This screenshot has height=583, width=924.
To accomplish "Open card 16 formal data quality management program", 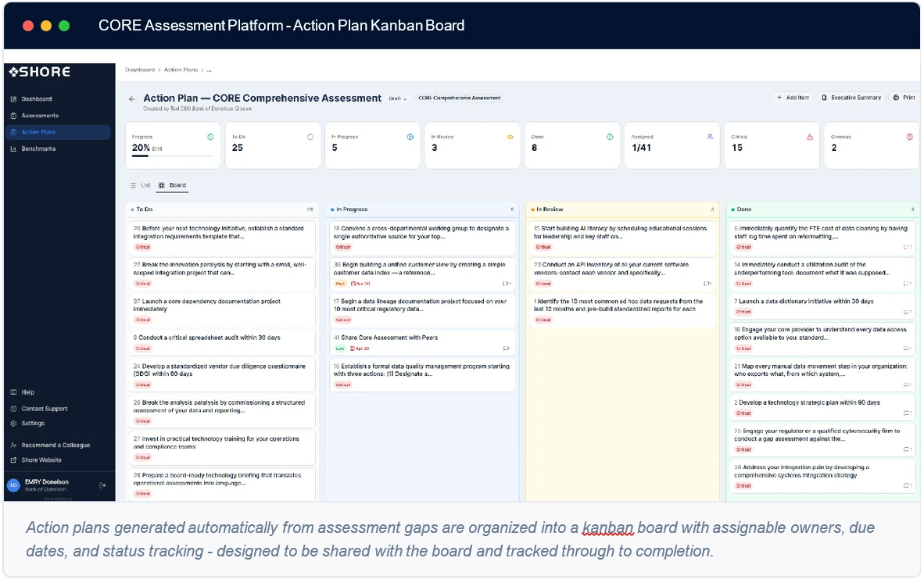I will [x=422, y=375].
